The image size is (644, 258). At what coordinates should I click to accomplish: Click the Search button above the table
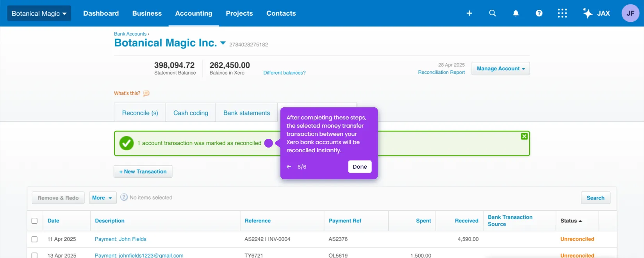click(596, 198)
